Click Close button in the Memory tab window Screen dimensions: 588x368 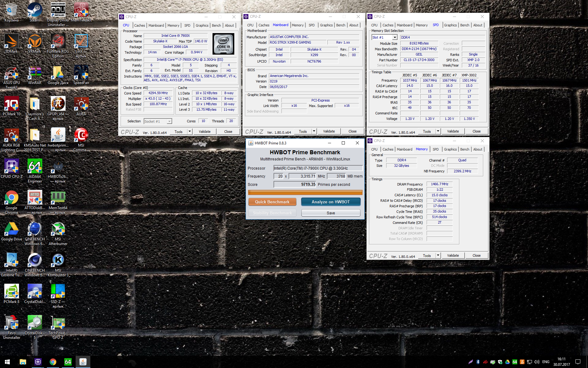[477, 255]
